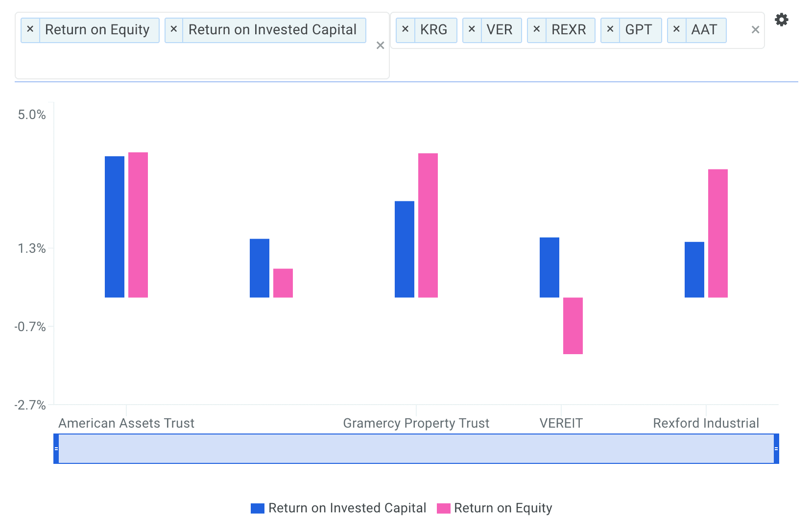Click the metrics selection input box
The width and height of the screenshot is (812, 530).
tap(196, 61)
